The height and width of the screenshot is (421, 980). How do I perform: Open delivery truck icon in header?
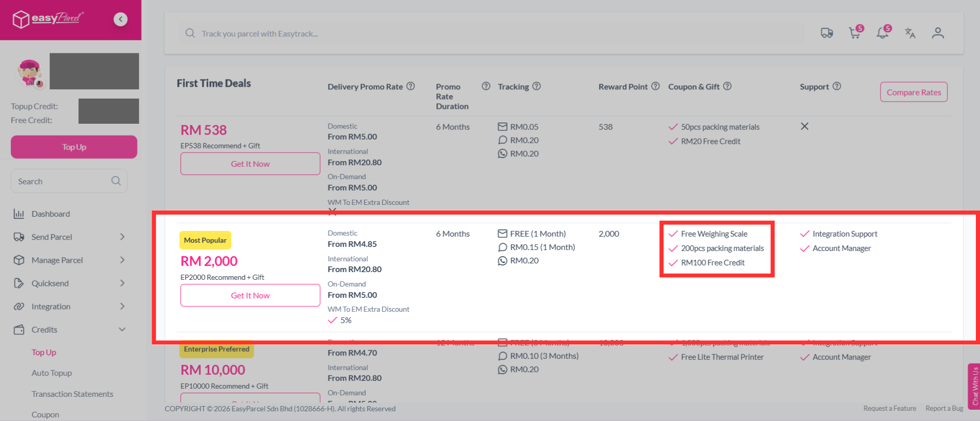(827, 33)
